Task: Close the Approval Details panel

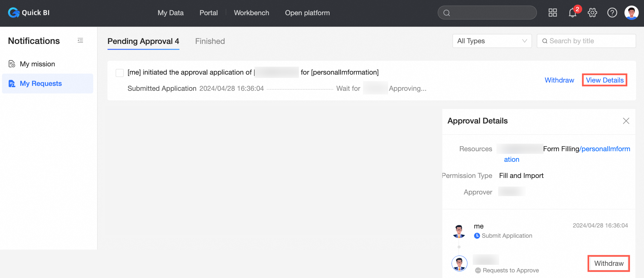Action: pyautogui.click(x=626, y=121)
